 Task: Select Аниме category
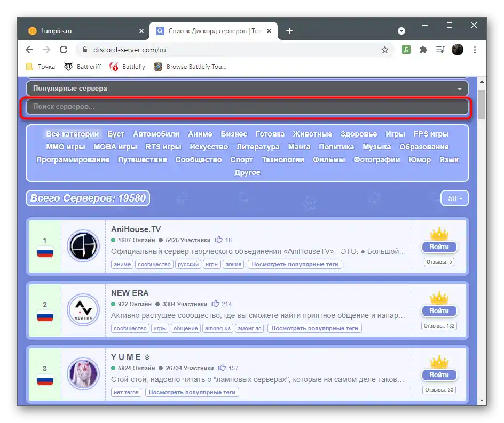click(x=200, y=134)
